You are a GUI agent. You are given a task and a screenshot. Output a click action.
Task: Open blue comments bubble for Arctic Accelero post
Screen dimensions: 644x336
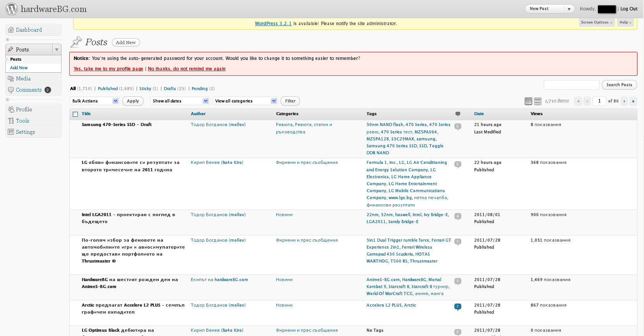point(457,307)
